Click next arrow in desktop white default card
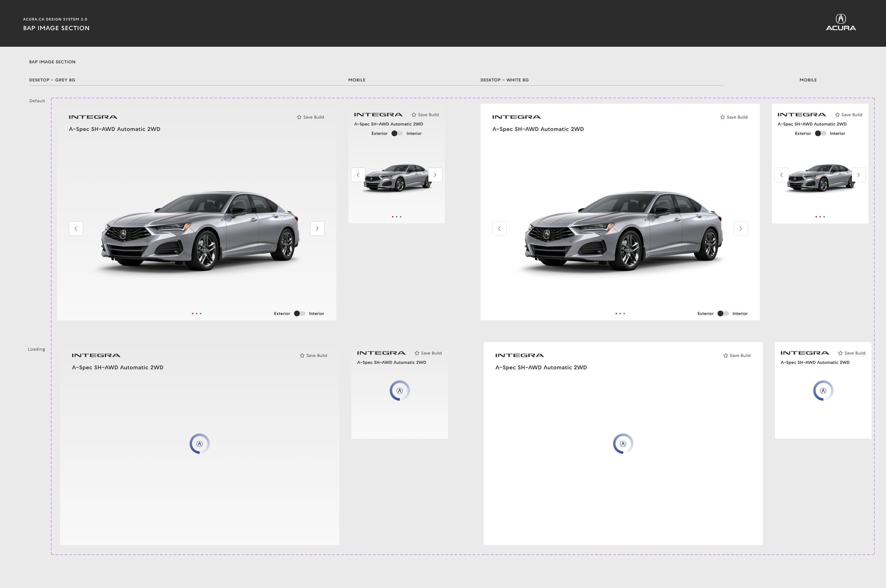Image resolution: width=886 pixels, height=588 pixels. tap(741, 228)
